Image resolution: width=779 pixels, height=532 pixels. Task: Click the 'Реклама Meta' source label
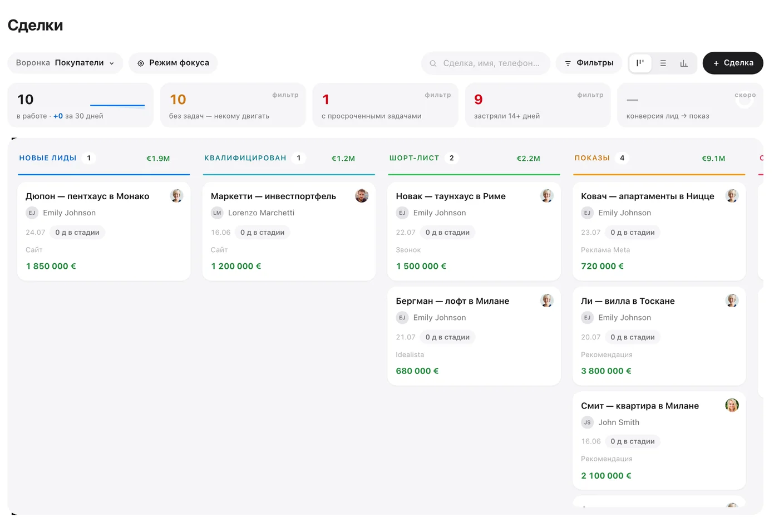(605, 250)
